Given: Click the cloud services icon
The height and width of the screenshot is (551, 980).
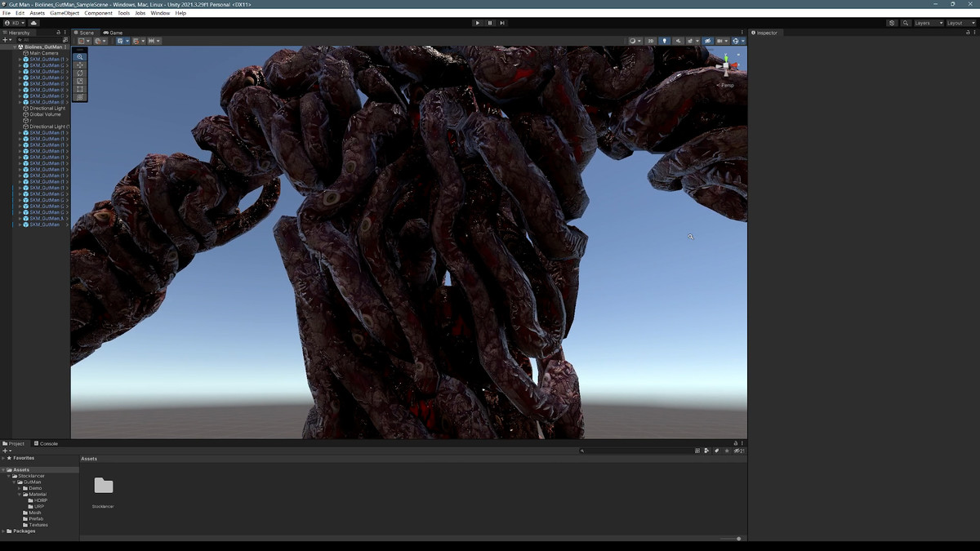Looking at the screenshot, I should pyautogui.click(x=34, y=23).
